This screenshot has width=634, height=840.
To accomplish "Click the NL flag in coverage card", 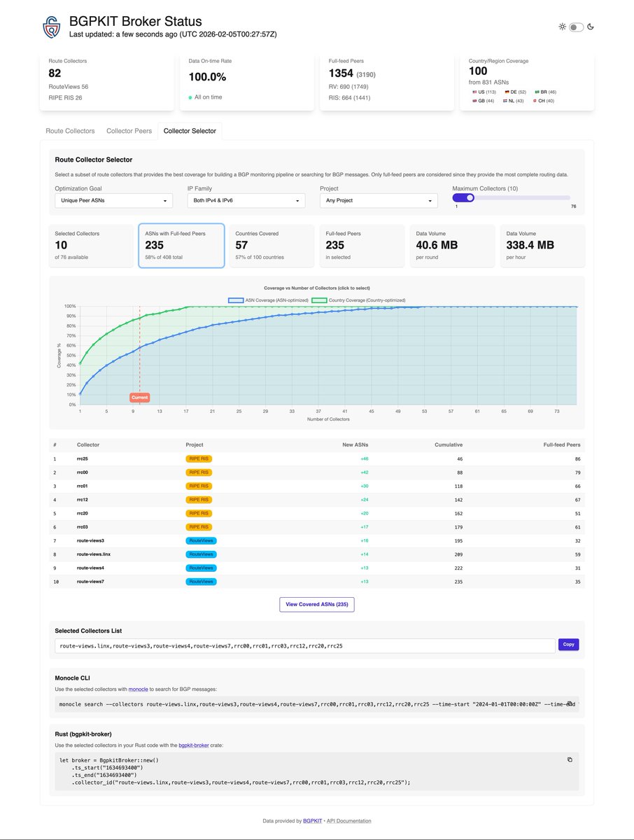I will 507,101.
